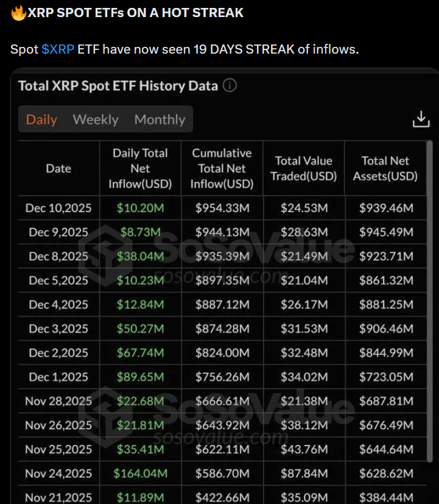Switch to the Monthly tab
This screenshot has width=439, height=504.
[x=160, y=119]
